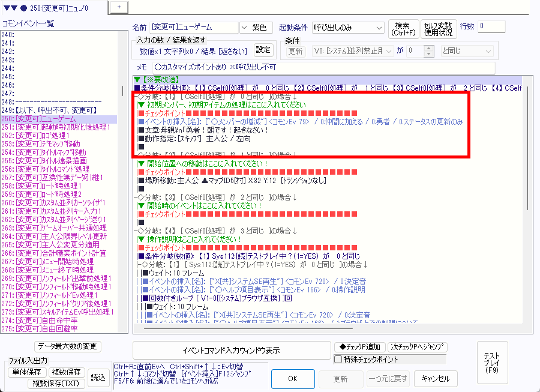Open the name color dropdown arrow
The height and width of the screenshot is (392, 540).
click(244, 28)
